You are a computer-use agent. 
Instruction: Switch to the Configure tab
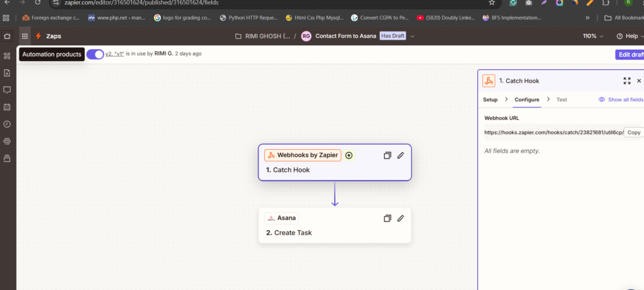[527, 99]
